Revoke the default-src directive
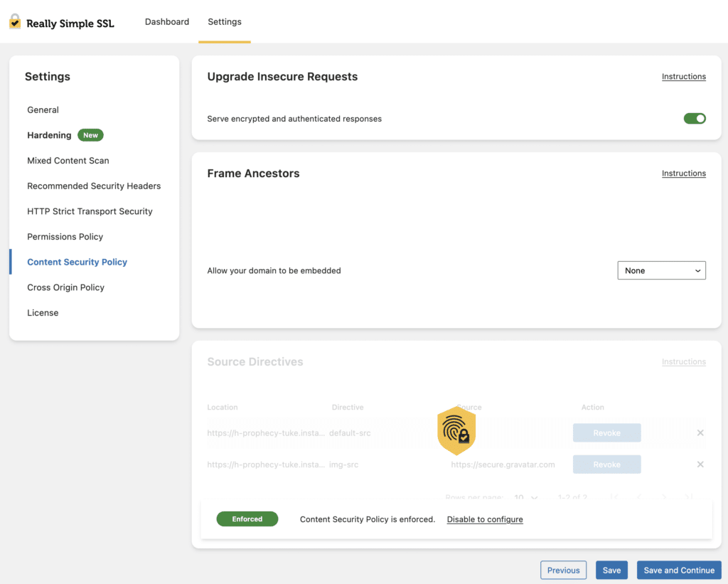Screen dimensions: 728x584 pyautogui.click(x=607, y=433)
